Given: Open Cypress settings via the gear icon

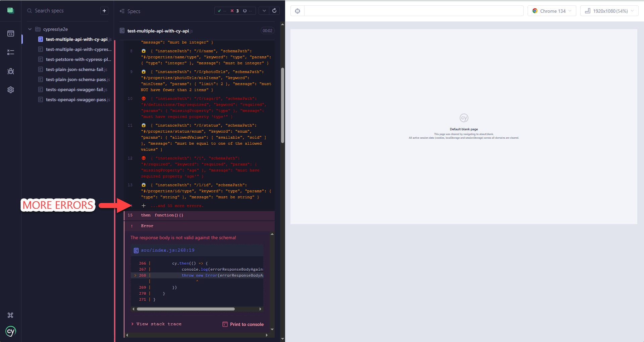Looking at the screenshot, I should [10, 89].
